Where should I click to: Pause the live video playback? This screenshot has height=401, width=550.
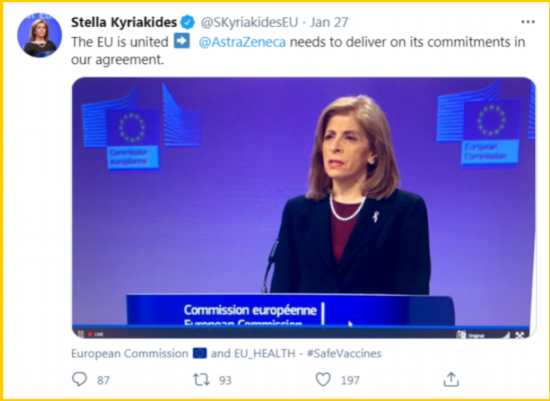pos(81,334)
